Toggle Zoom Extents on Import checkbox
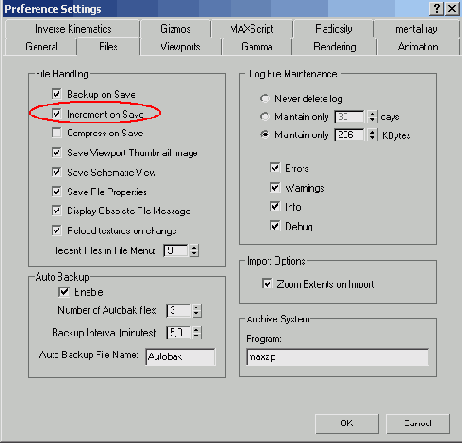462x443 pixels. coord(267,284)
